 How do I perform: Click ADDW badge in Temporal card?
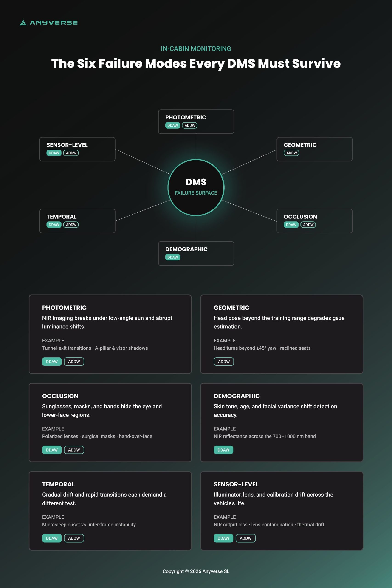[x=74, y=538]
